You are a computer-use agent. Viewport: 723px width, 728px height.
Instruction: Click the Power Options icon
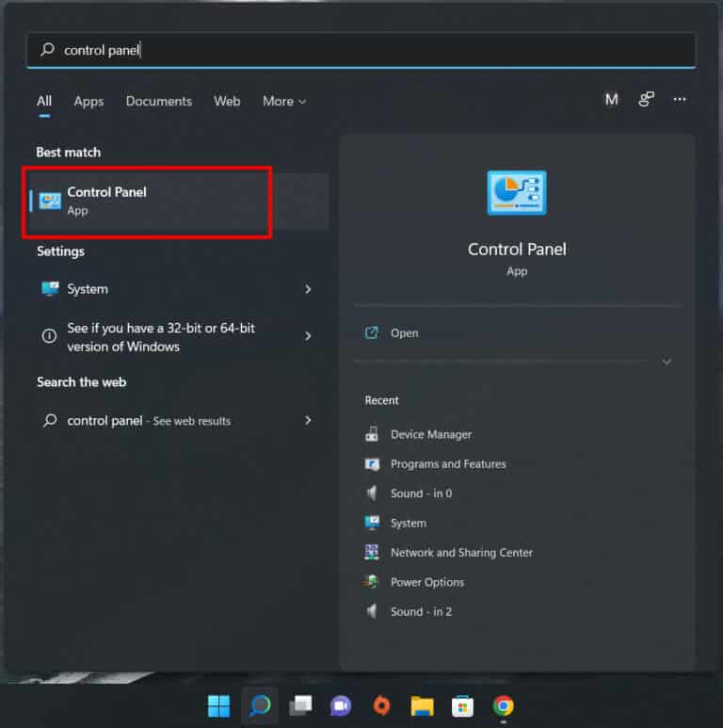[x=372, y=582]
